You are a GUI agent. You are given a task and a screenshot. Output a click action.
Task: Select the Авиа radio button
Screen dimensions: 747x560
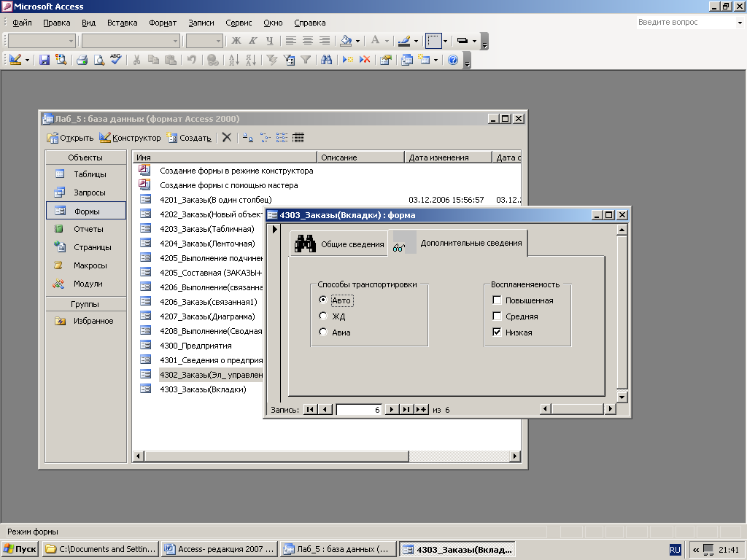point(323,332)
